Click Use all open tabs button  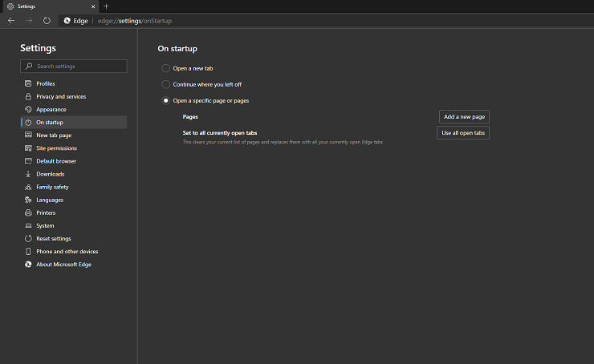pos(463,133)
